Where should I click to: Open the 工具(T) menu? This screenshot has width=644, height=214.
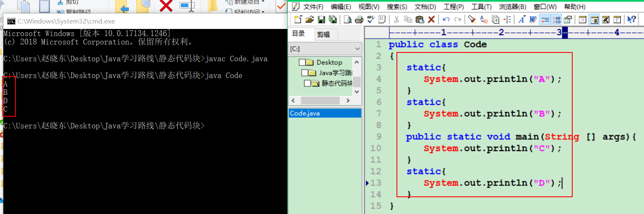481,7
